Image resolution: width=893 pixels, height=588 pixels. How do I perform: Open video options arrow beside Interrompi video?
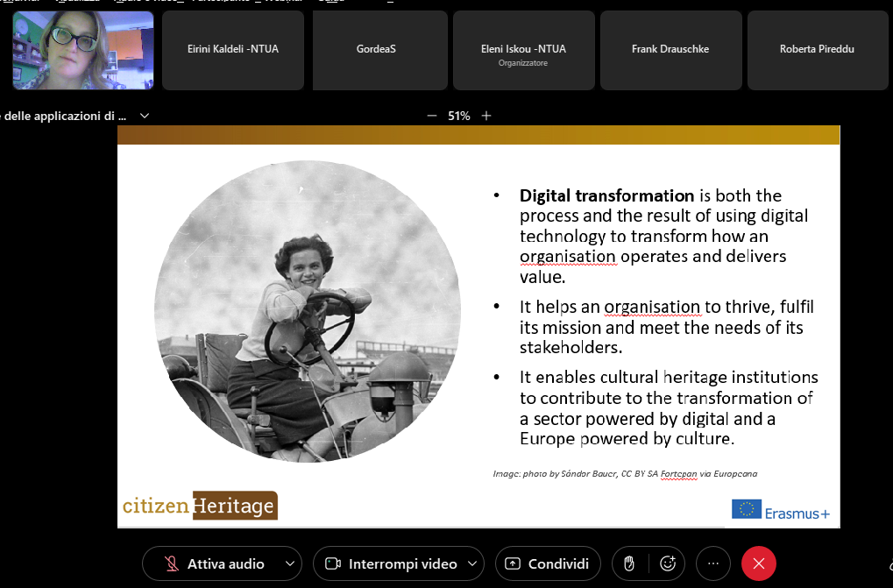coord(472,563)
